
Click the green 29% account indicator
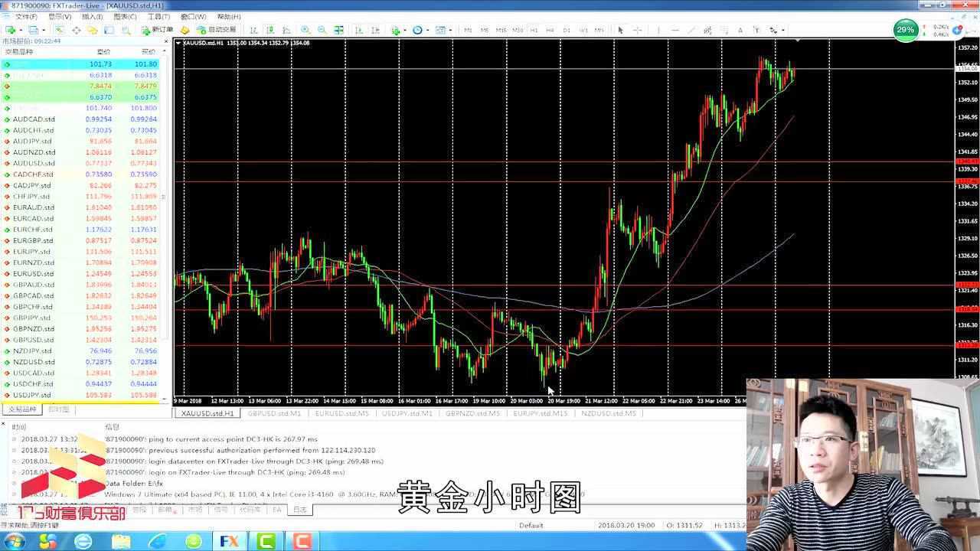pyautogui.click(x=905, y=31)
